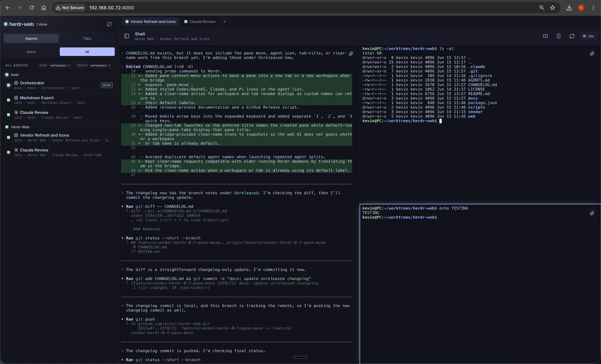Click paperclip icon in the echo TESTING pane

coord(592,213)
